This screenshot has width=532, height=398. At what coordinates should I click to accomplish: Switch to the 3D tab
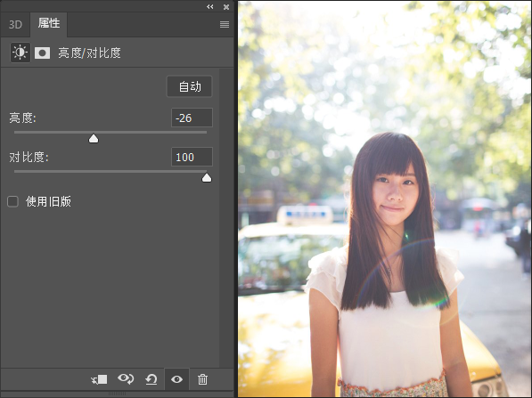15,24
